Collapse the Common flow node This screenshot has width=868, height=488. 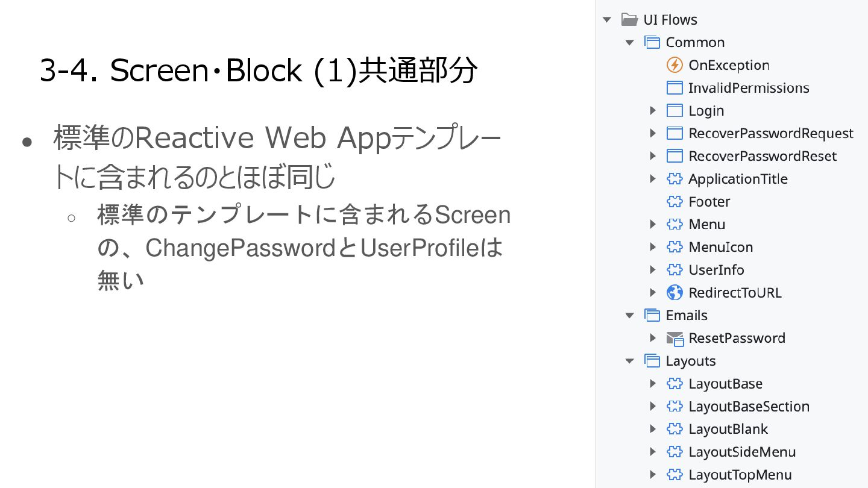coord(630,43)
